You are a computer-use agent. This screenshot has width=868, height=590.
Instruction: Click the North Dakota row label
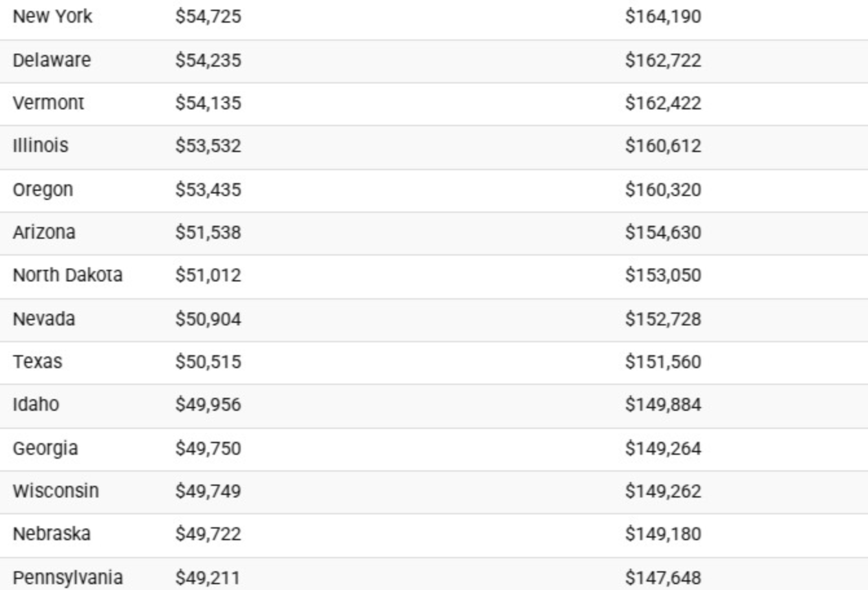pos(67,275)
